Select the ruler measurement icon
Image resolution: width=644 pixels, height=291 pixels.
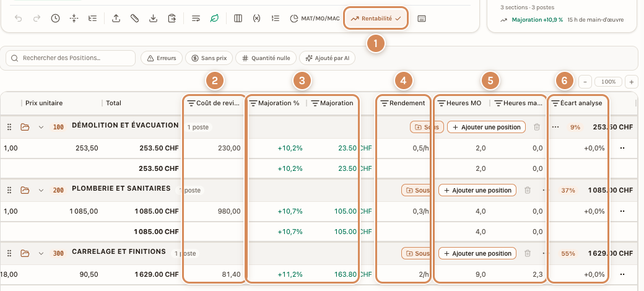coord(135,19)
